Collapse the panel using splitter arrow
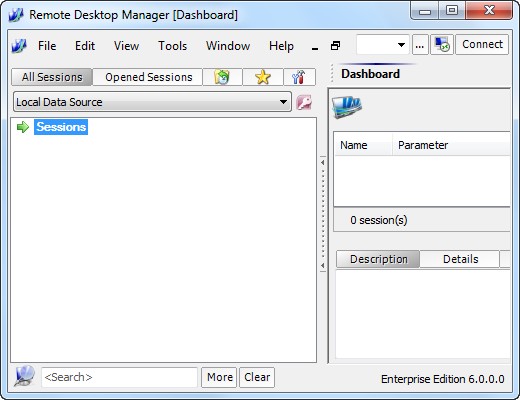Viewport: 520px width, 400px height. click(x=323, y=162)
